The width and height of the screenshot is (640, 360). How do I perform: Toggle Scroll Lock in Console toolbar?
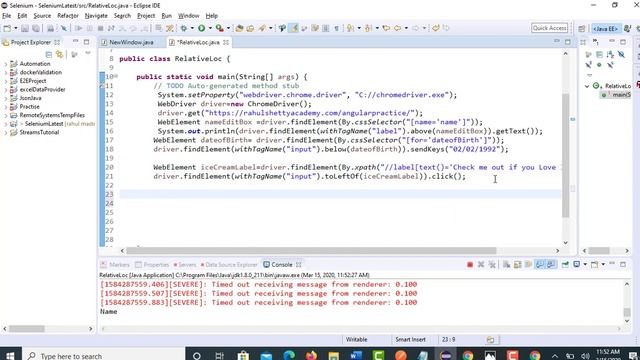[x=517, y=264]
